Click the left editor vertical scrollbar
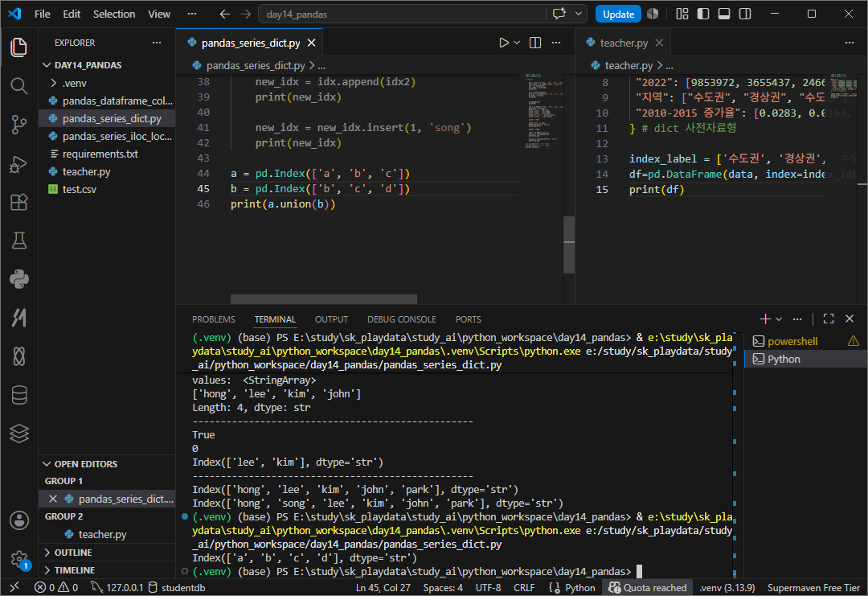This screenshot has height=596, width=868. coord(568,245)
